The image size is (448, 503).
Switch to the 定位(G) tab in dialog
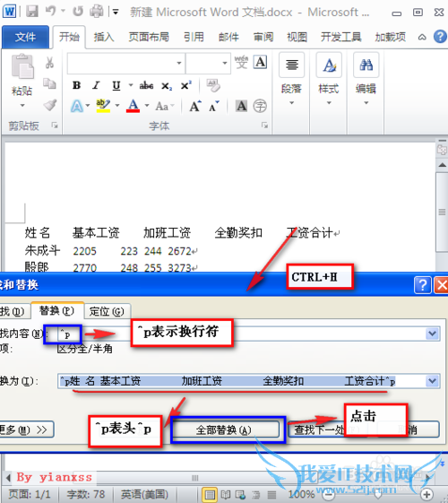pos(107,311)
